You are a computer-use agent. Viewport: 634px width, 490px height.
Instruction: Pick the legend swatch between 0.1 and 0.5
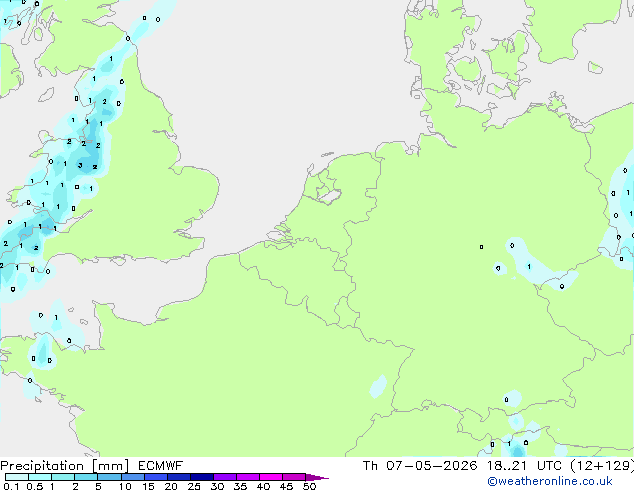tap(17, 477)
